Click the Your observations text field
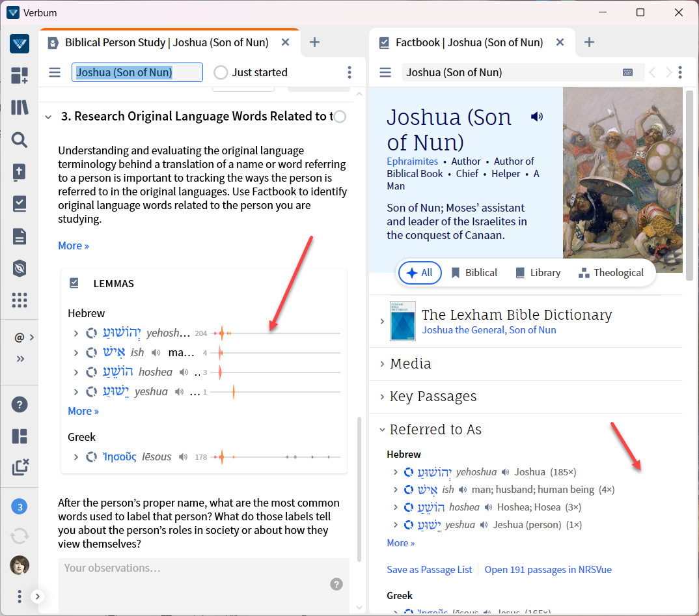 click(x=204, y=584)
